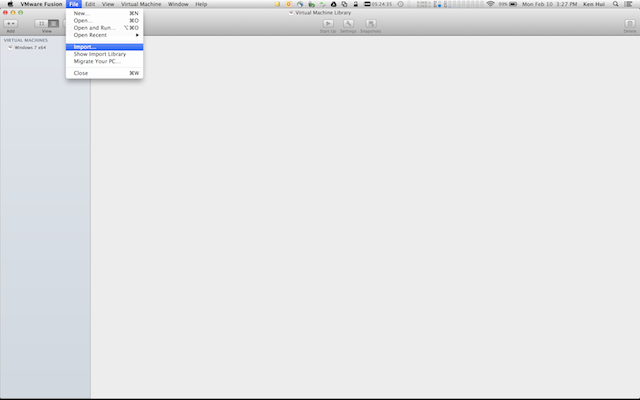Switch to icon grid view

tap(41, 24)
